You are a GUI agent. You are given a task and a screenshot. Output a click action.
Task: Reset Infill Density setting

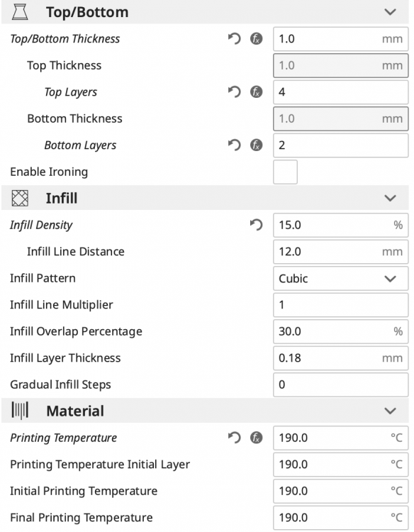tap(257, 225)
